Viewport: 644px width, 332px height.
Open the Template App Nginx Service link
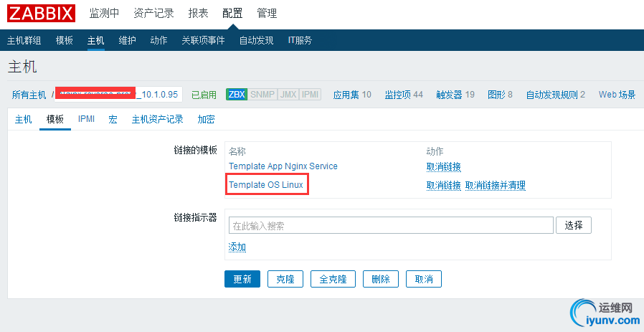pyautogui.click(x=283, y=166)
